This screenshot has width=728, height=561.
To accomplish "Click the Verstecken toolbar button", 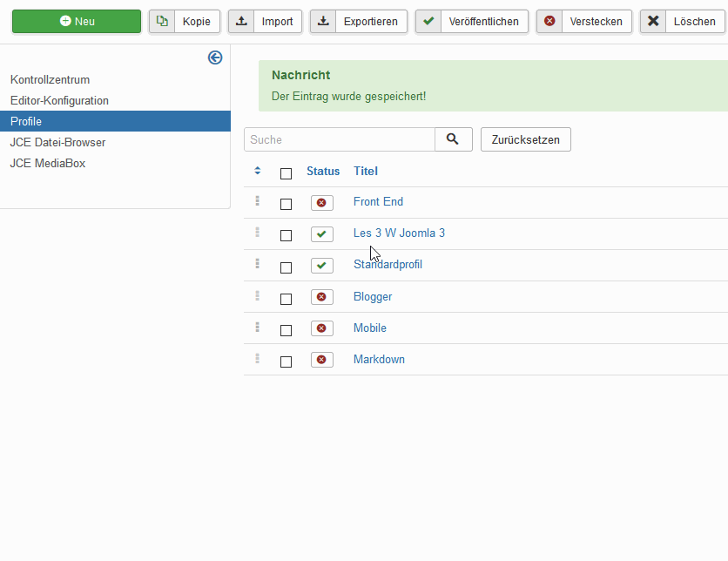I will click(x=584, y=22).
